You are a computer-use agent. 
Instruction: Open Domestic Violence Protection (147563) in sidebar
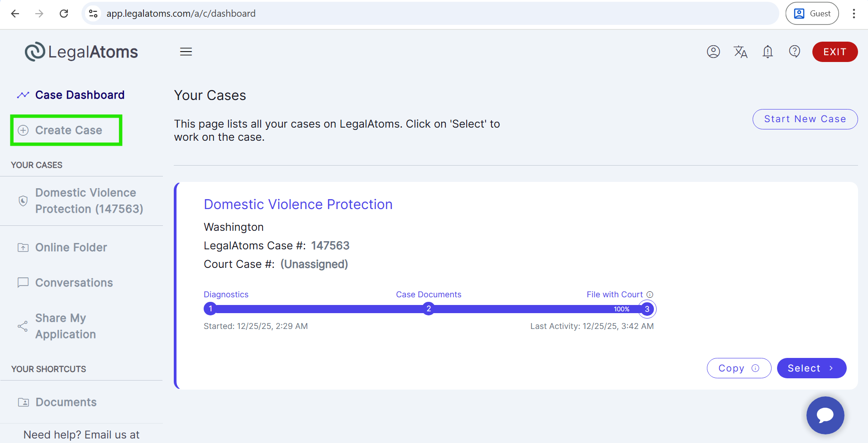pyautogui.click(x=89, y=201)
